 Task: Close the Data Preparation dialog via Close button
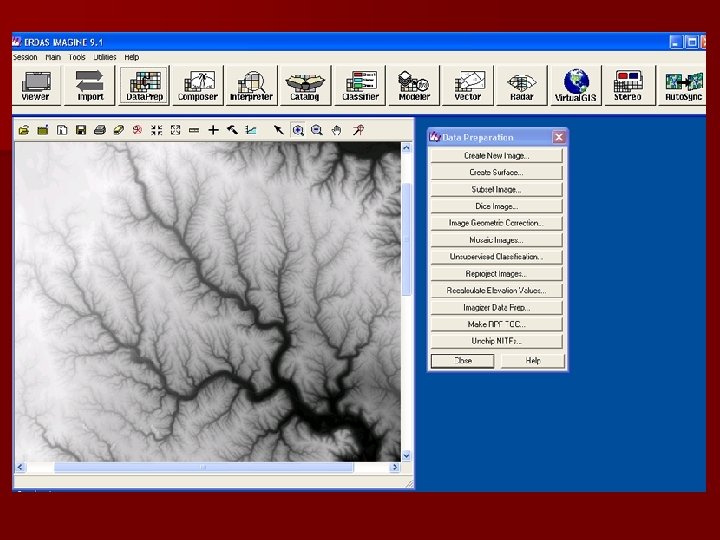pos(463,360)
